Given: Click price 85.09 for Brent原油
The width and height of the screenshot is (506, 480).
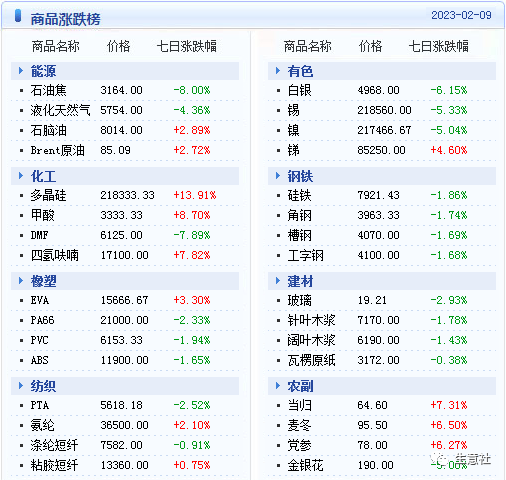Looking at the screenshot, I should (x=115, y=150).
